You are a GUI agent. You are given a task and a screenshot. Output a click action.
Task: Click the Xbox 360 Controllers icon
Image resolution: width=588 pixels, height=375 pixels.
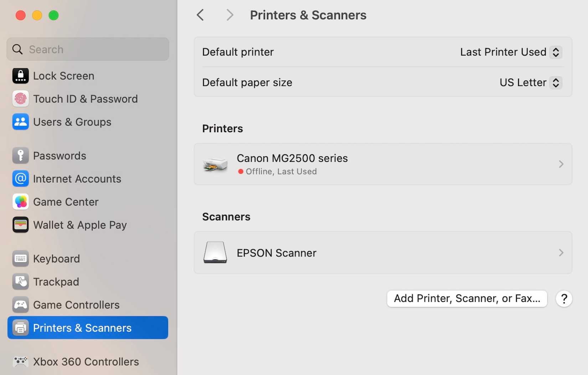[20, 361]
